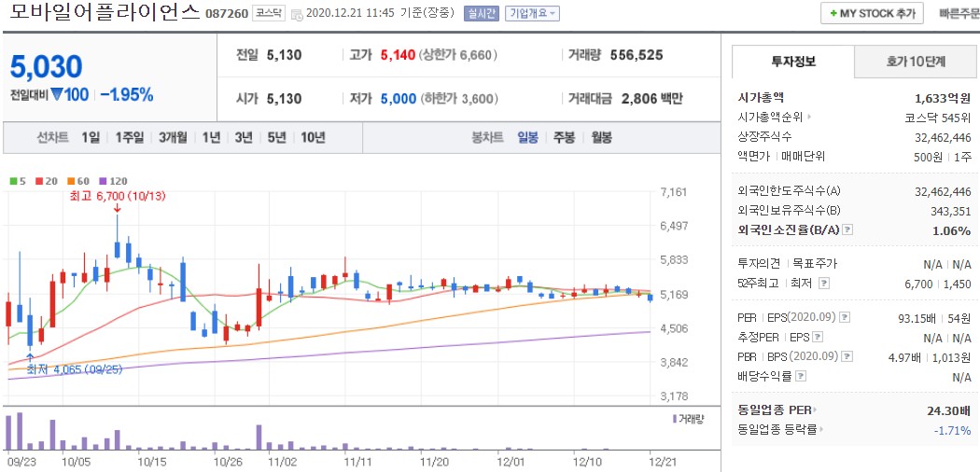
Task: Click the 동일업종 PER value 24.30배
Action: click(x=949, y=410)
